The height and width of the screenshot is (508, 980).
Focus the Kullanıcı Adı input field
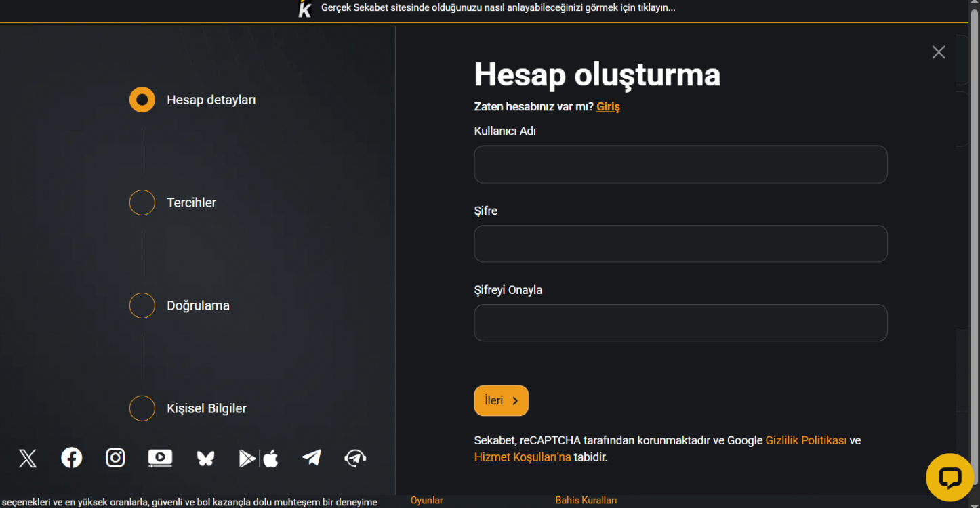[680, 165]
